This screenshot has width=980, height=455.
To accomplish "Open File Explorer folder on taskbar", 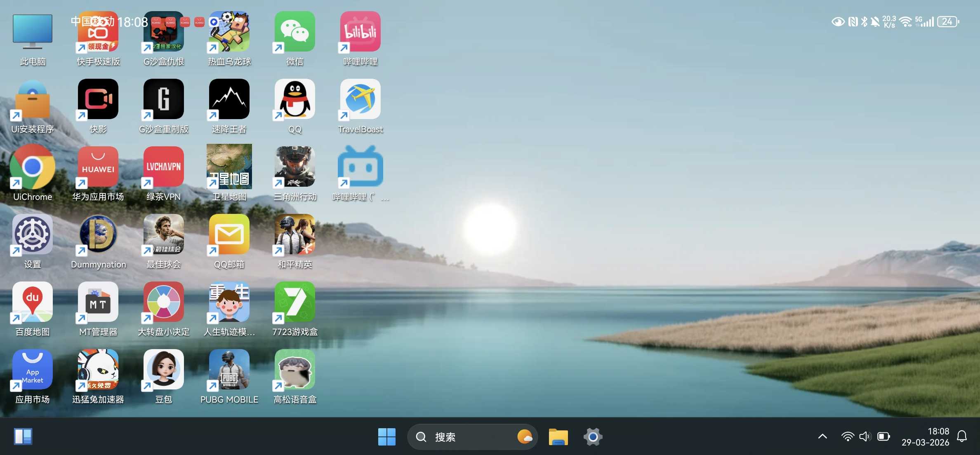I will click(558, 436).
